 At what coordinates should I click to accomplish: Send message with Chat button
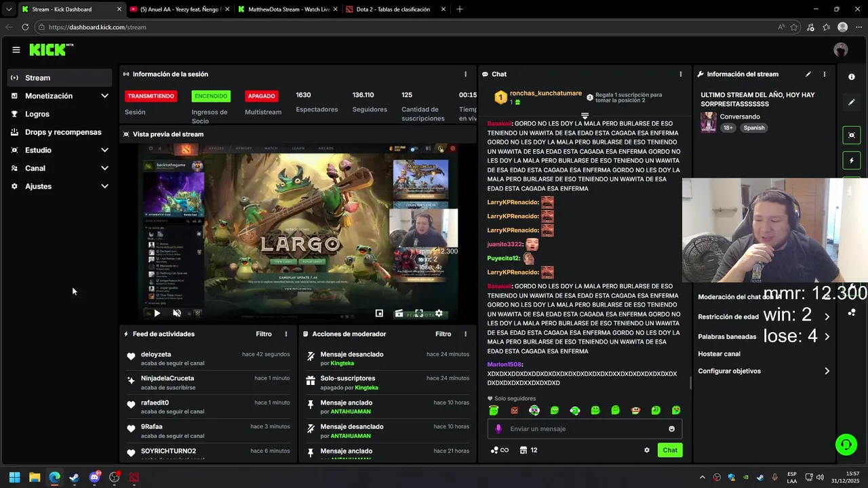[x=670, y=450]
